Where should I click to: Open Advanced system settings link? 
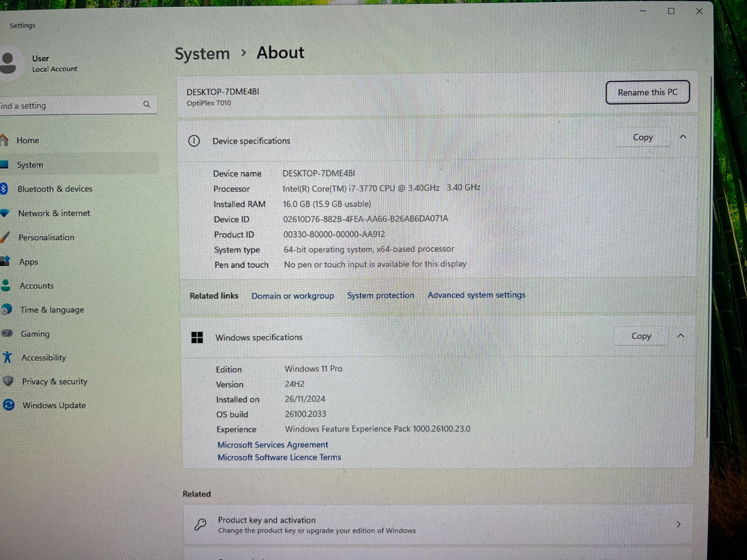click(476, 295)
